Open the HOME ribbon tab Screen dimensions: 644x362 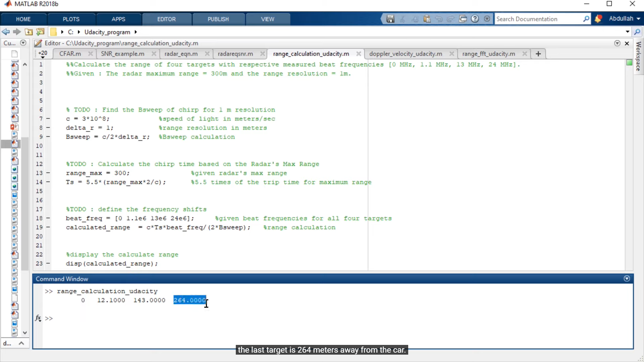pos(23,19)
